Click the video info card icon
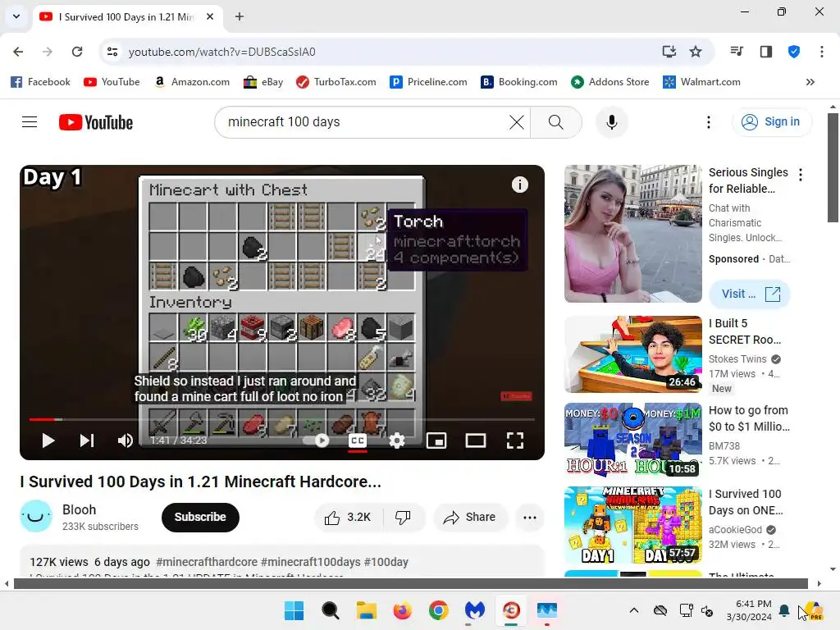Viewport: 840px width, 630px height. 519,185
